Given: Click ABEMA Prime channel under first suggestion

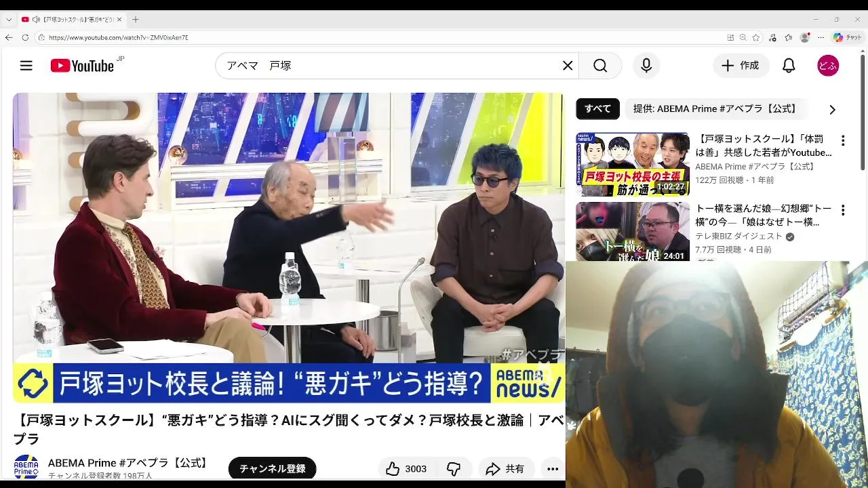Looking at the screenshot, I should point(755,167).
